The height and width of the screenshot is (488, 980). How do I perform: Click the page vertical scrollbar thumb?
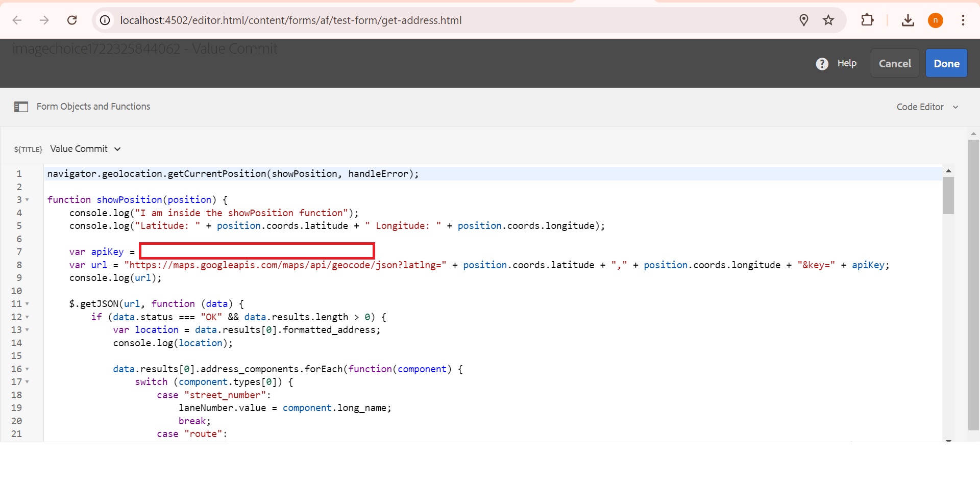click(973, 286)
